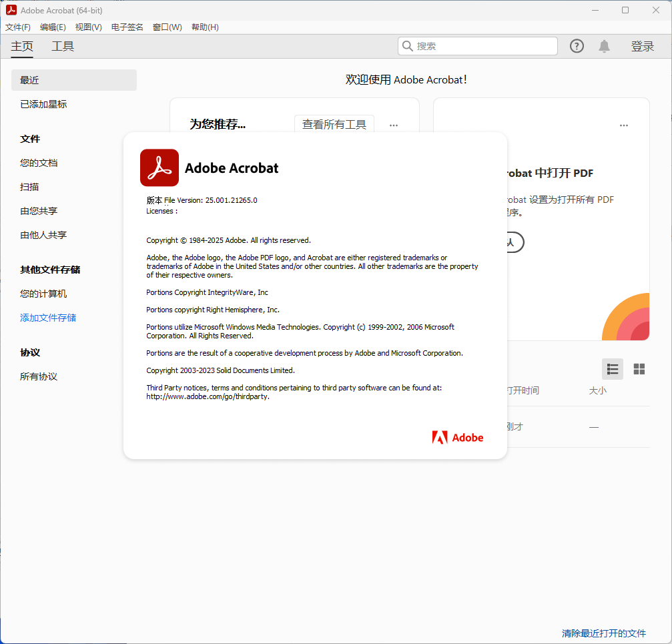
Task: Open more options on the open PDF card
Action: coord(623,125)
